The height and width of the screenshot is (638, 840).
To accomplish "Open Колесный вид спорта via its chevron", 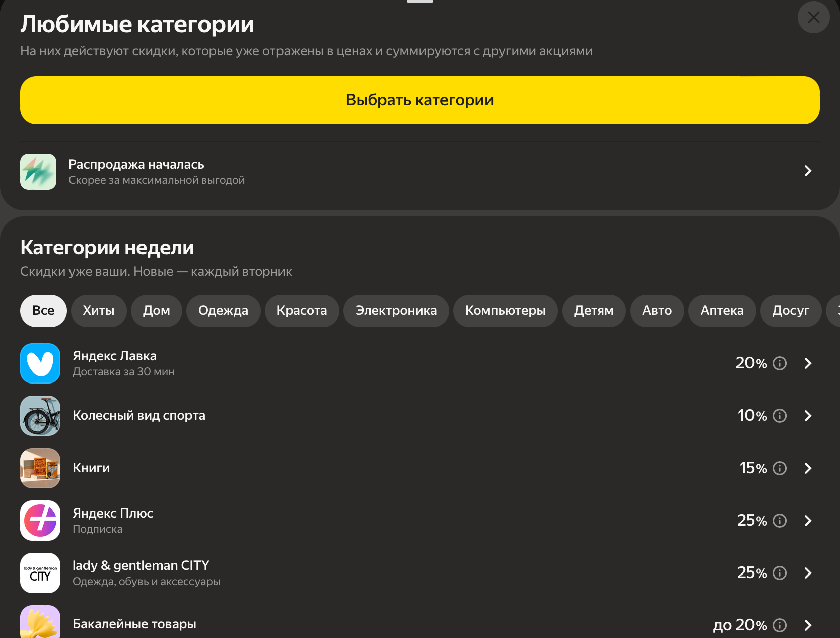I will click(x=808, y=416).
